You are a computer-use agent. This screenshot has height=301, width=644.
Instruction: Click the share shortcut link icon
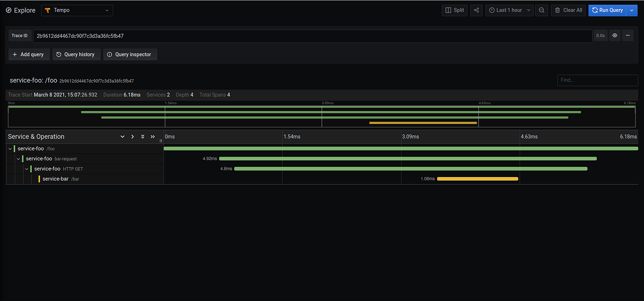[x=476, y=10]
